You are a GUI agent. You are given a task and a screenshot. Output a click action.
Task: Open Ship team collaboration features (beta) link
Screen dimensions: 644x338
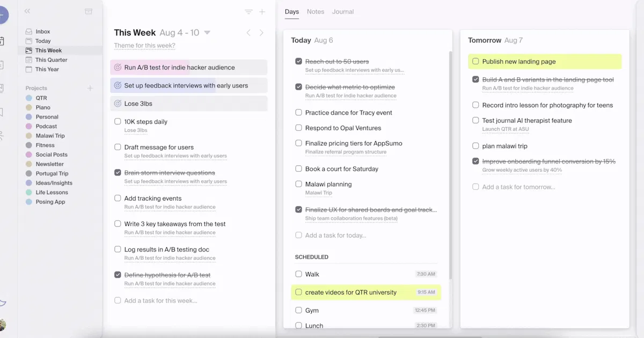pyautogui.click(x=352, y=218)
